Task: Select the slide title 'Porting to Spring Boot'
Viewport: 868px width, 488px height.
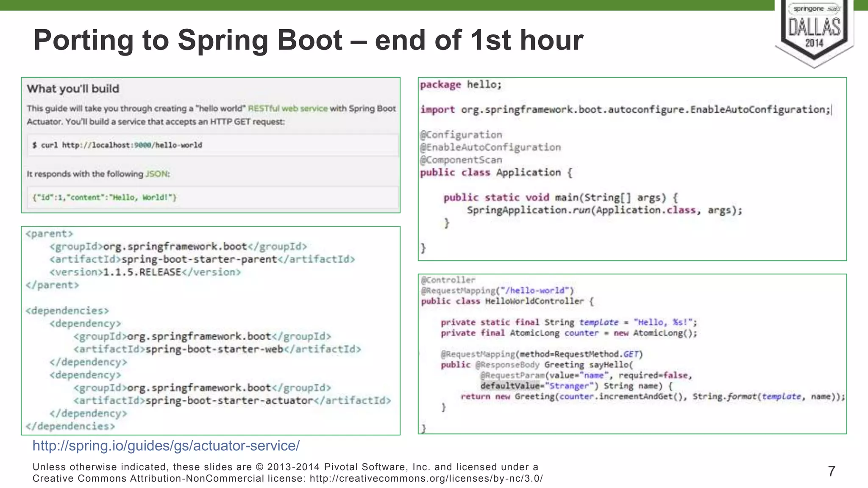Action: tap(188, 40)
